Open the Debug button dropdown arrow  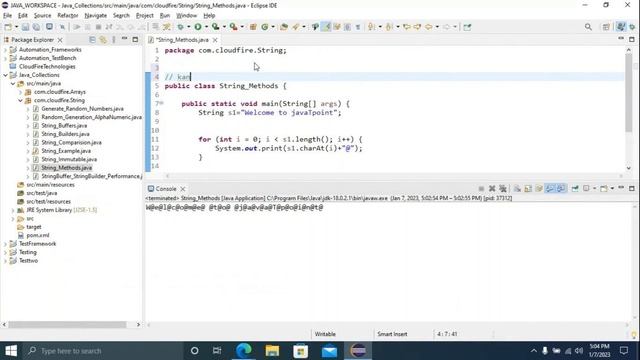188,27
